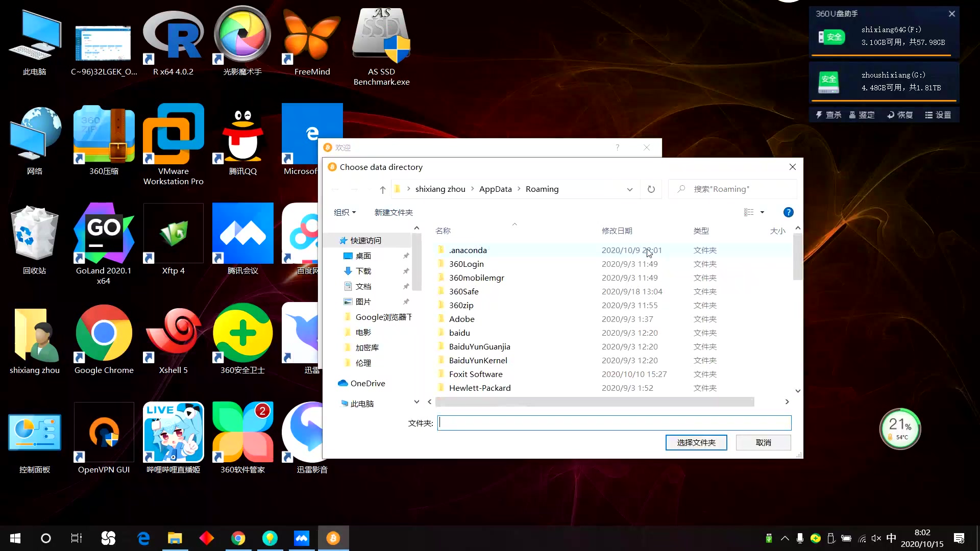980x551 pixels.
Task: Click 鉴定 in the 360 U盘助手 panel
Action: (862, 115)
